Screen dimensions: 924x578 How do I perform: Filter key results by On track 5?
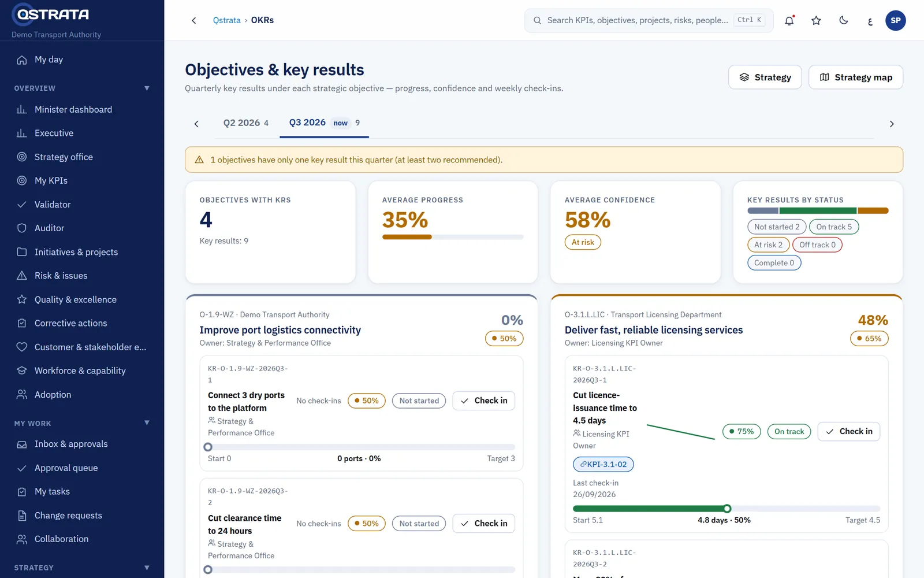coord(834,227)
